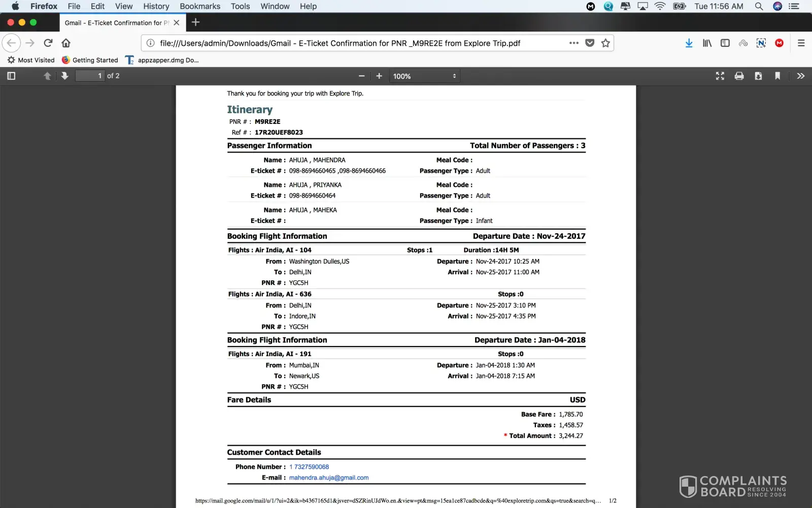
Task: Open the zoom level dropdown showing 100%
Action: pos(424,76)
